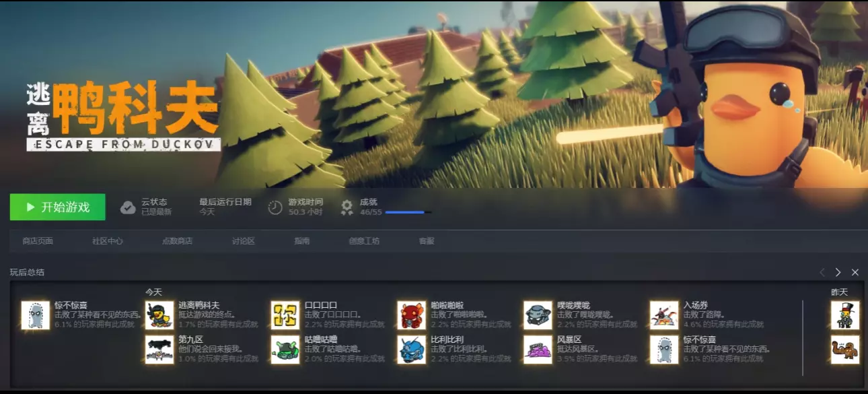The width and height of the screenshot is (868, 394).
Task: Open the 商店页面 tab
Action: [38, 241]
